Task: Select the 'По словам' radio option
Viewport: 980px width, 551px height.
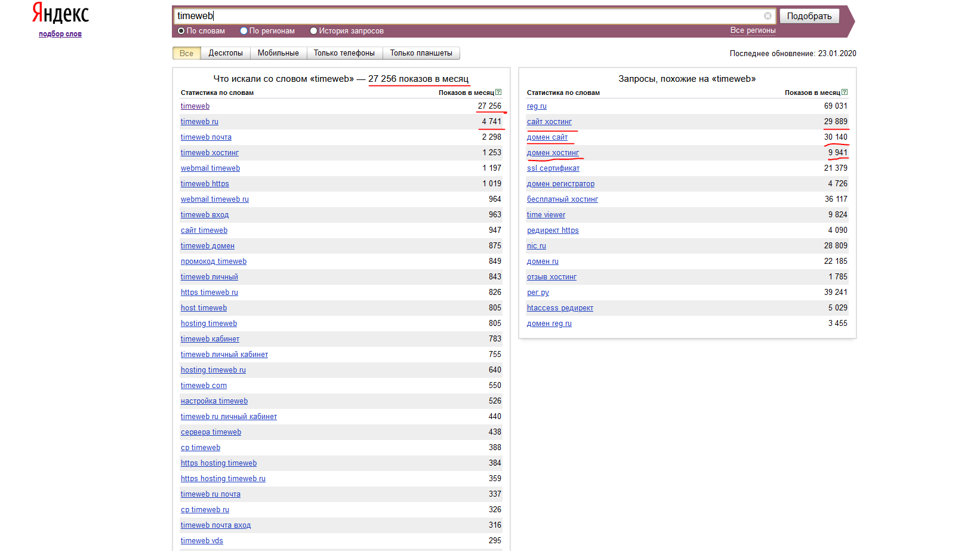Action: coord(181,31)
